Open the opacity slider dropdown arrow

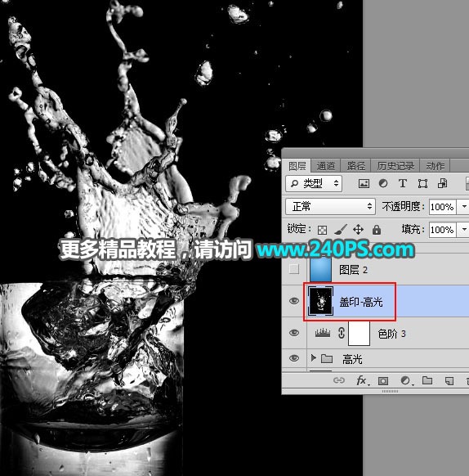pos(464,207)
